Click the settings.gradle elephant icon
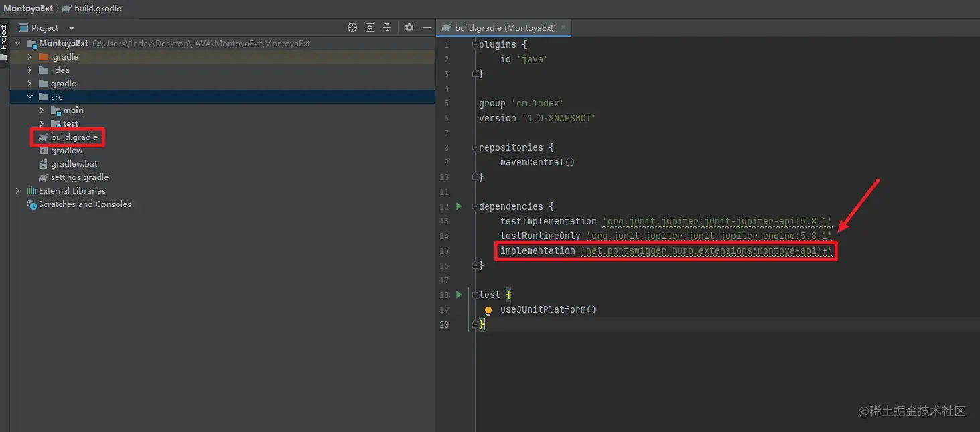The height and width of the screenshot is (432, 980). [x=44, y=177]
